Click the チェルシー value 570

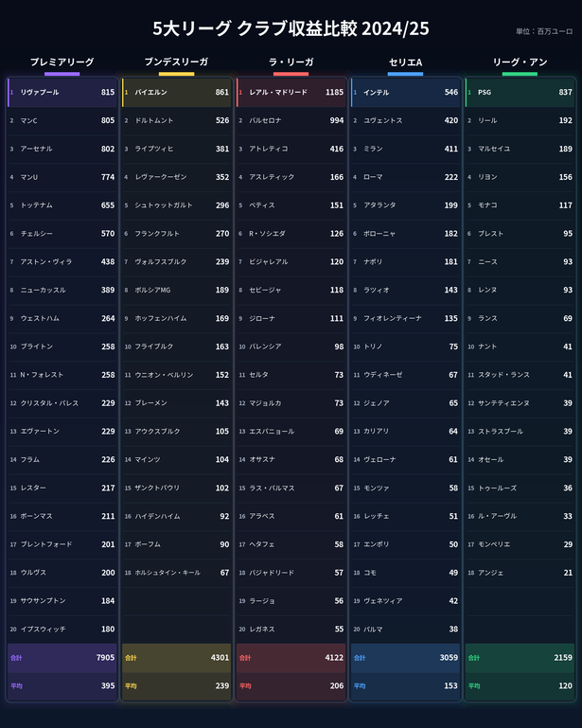[108, 234]
